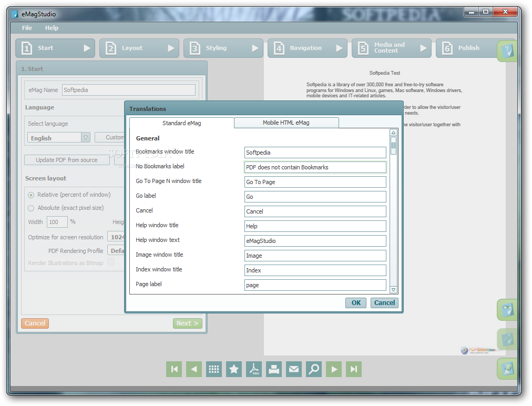This screenshot has width=532, height=406.
Task: Click the eMagStudio title bar app icon
Action: pos(15,14)
